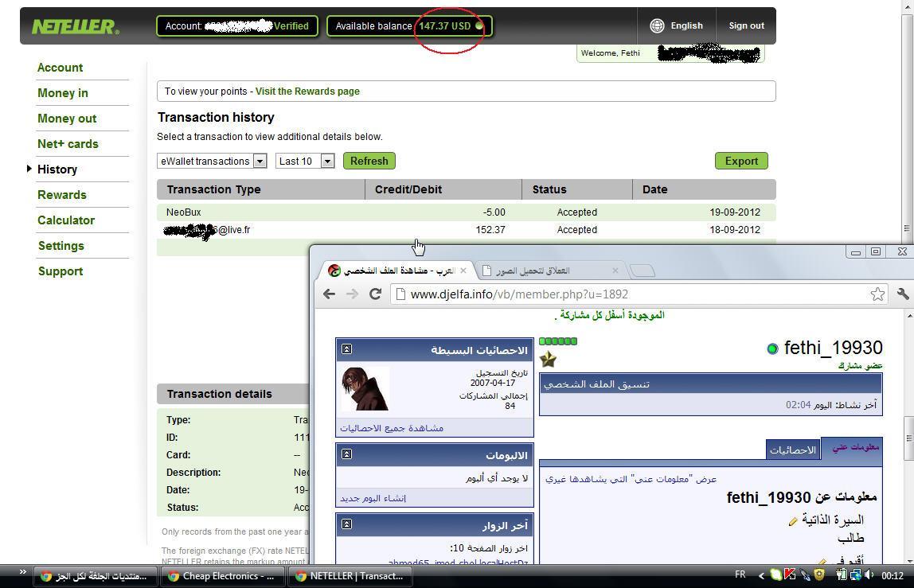Click the NETELLER logo
This screenshot has height=588, width=914.
click(x=75, y=27)
